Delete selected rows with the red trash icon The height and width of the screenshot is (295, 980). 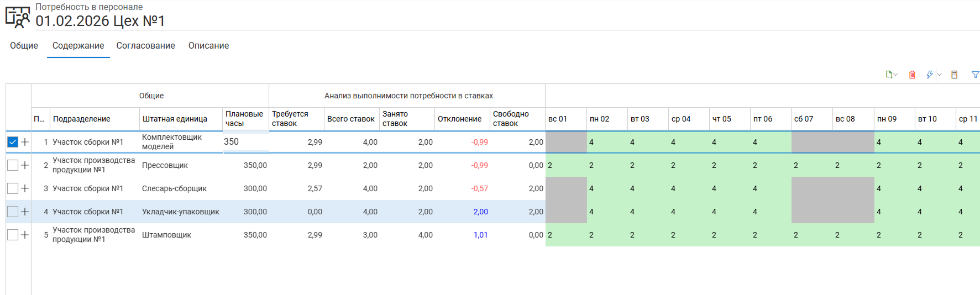tap(912, 75)
